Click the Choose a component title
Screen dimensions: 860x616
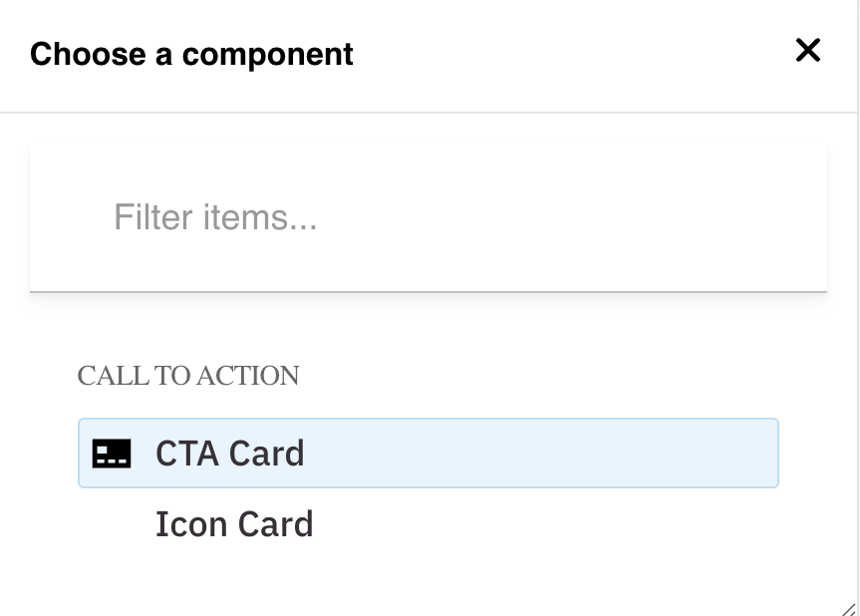(191, 54)
